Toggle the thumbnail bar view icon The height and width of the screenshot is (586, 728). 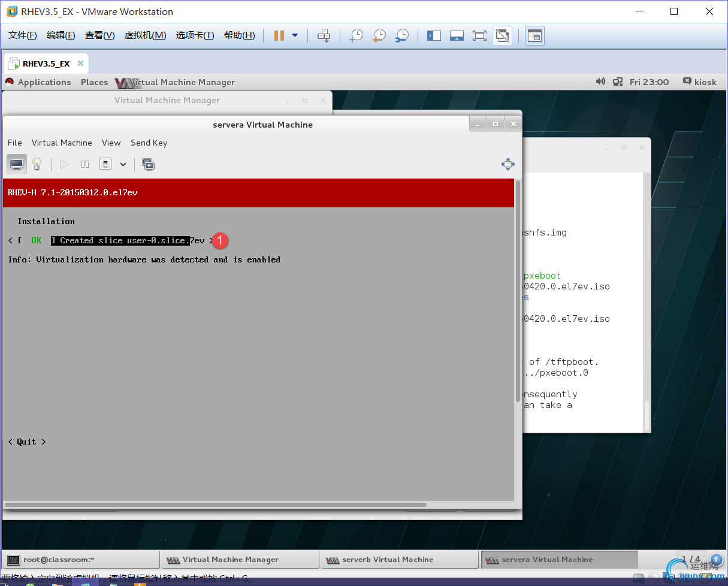[457, 36]
